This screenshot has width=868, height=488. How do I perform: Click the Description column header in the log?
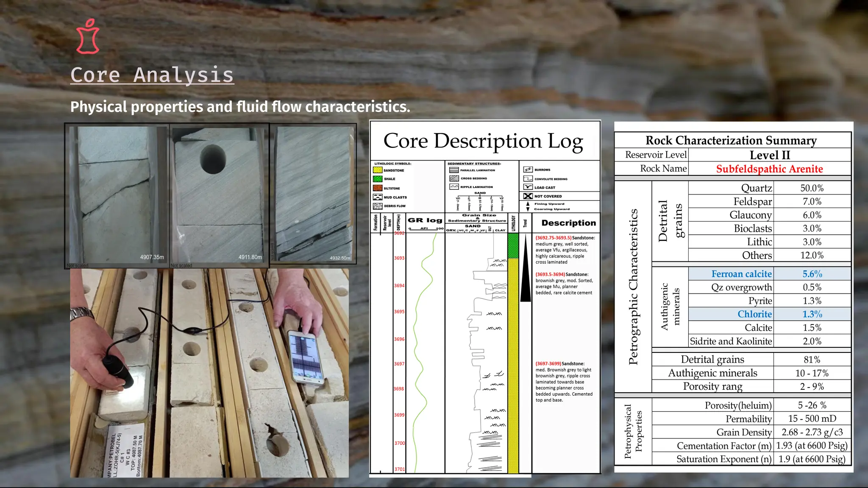568,223
